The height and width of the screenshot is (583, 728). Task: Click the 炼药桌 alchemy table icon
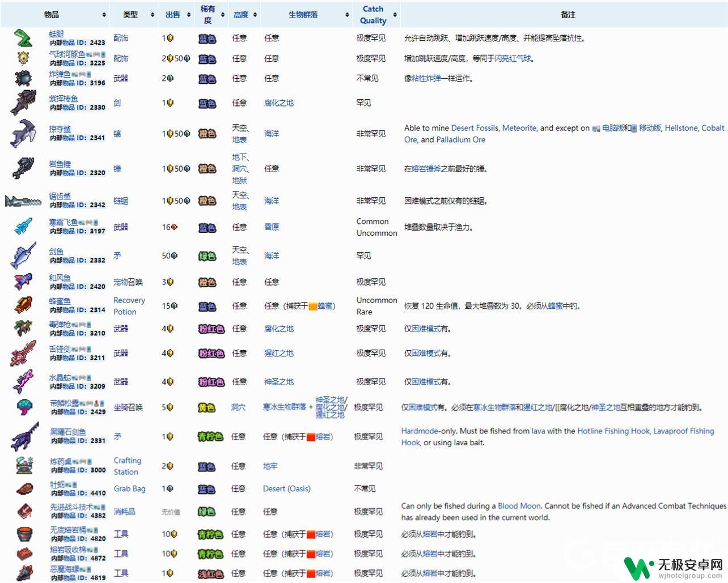pyautogui.click(x=26, y=466)
